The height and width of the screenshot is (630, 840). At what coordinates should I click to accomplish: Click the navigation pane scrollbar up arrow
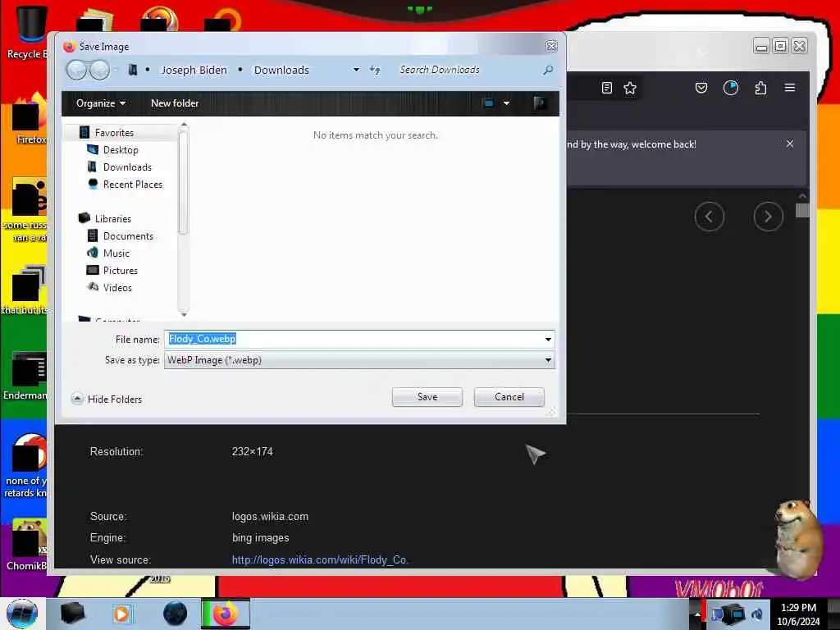pos(184,125)
